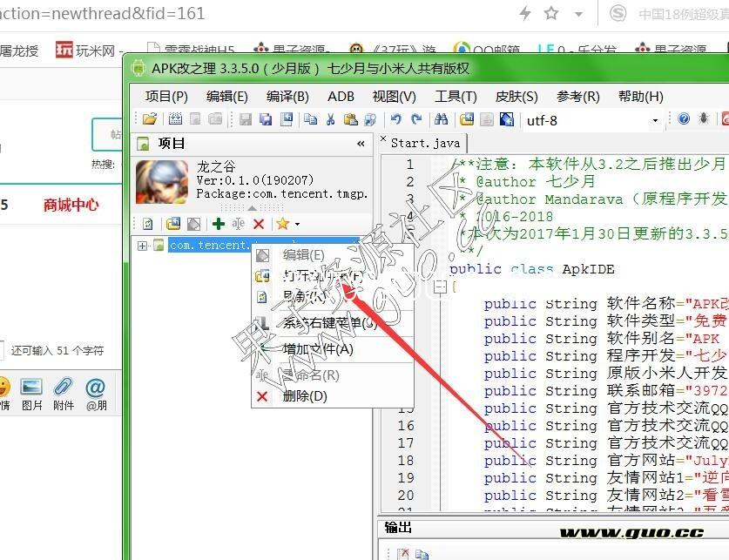This screenshot has height=560, width=729.
Task: Click the 玩米网 bookmark in browser
Action: 89,50
